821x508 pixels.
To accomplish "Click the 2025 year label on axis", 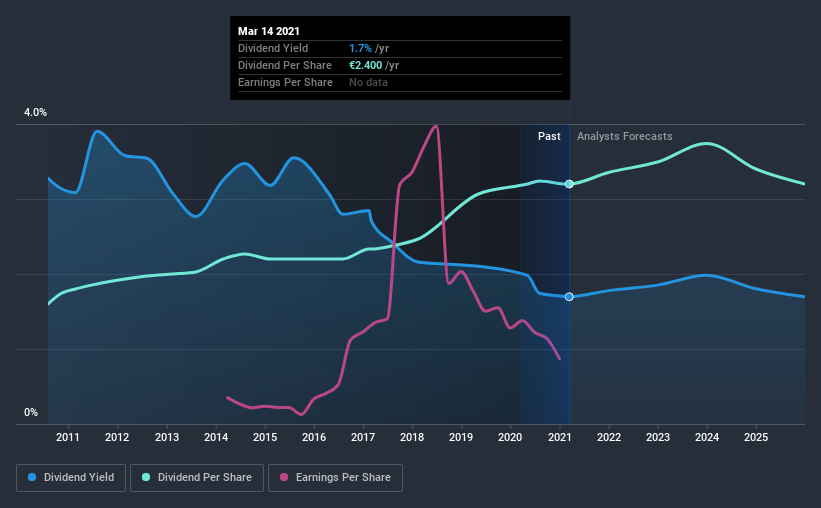I will (x=756, y=437).
